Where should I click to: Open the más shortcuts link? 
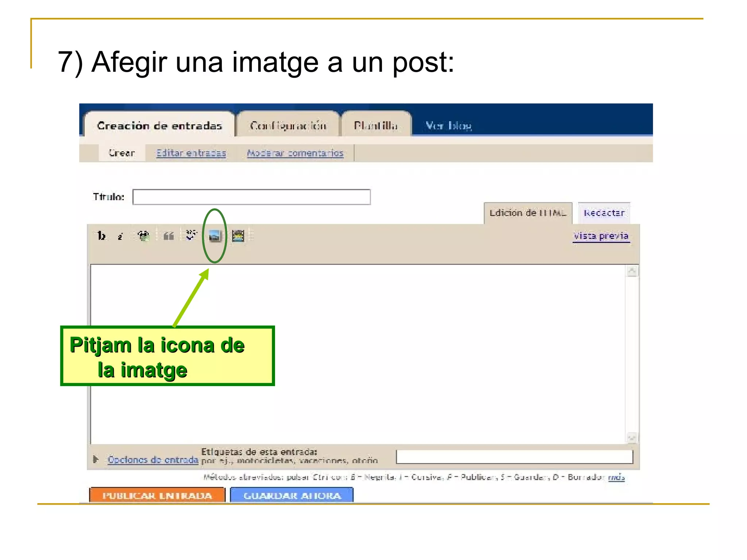[616, 477]
